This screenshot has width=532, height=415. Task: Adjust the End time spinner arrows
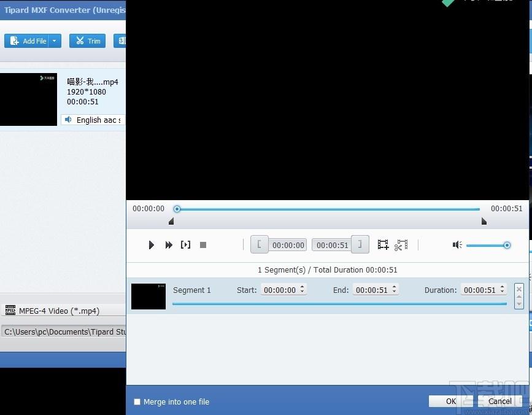(395, 289)
